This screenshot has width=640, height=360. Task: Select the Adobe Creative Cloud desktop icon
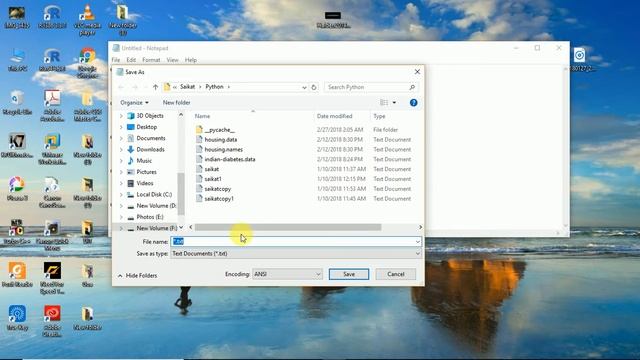coord(52,321)
